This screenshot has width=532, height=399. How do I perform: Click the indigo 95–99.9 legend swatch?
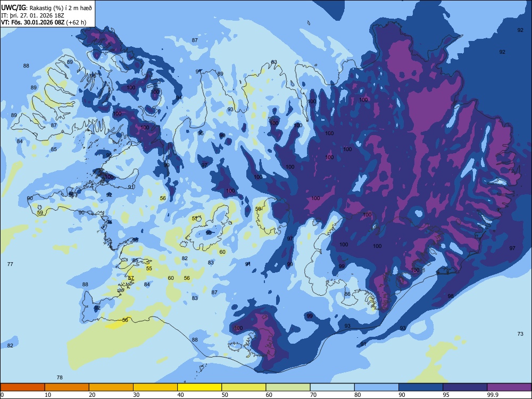click(x=465, y=387)
